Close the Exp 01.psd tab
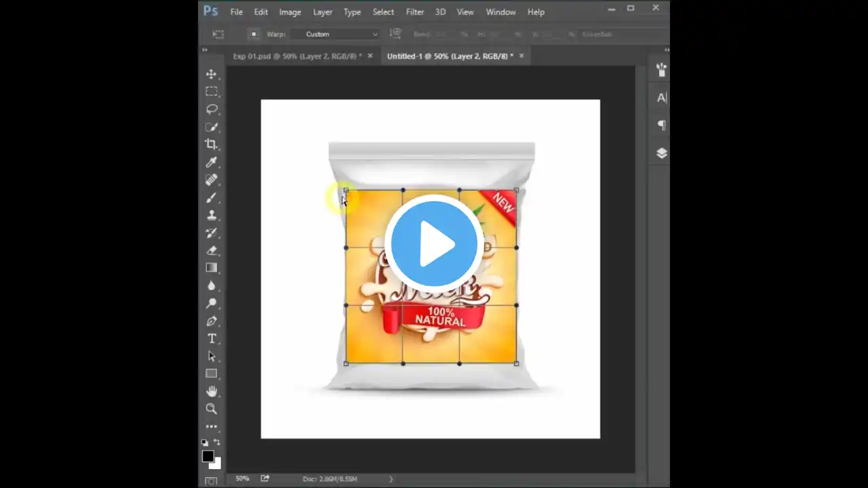 [x=370, y=56]
